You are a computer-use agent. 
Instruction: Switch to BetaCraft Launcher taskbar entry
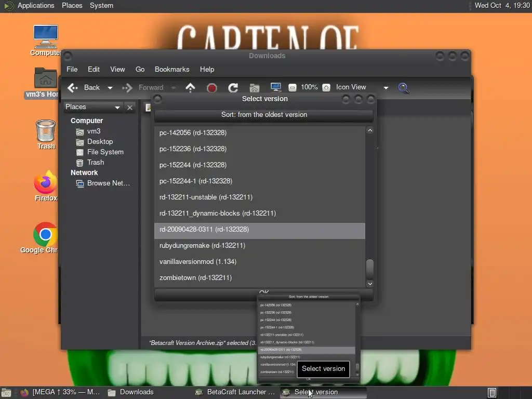coord(235,392)
